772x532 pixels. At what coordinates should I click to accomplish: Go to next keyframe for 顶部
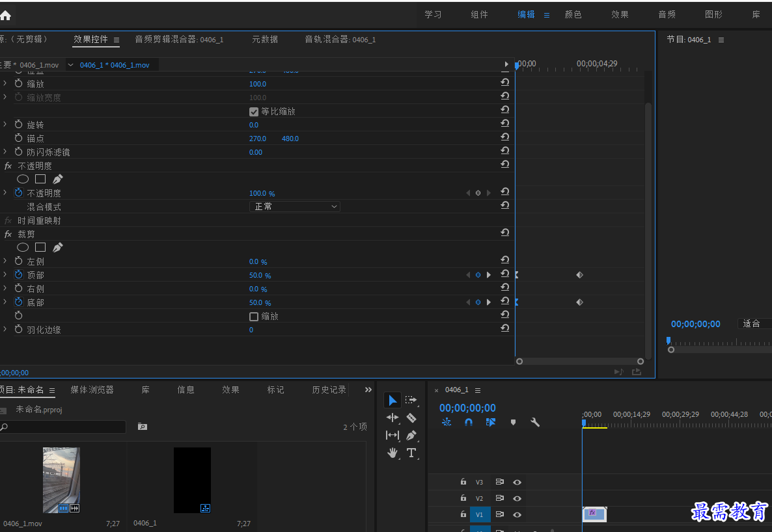(488, 275)
